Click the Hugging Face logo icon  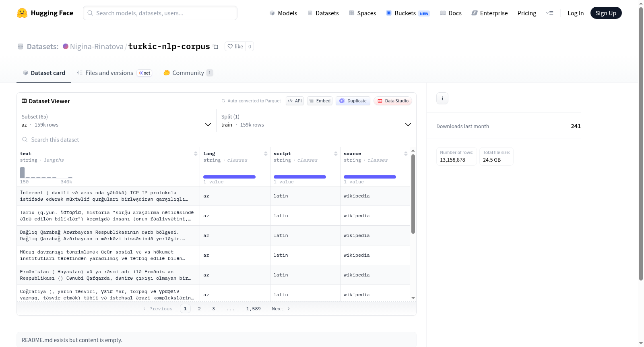(x=22, y=13)
